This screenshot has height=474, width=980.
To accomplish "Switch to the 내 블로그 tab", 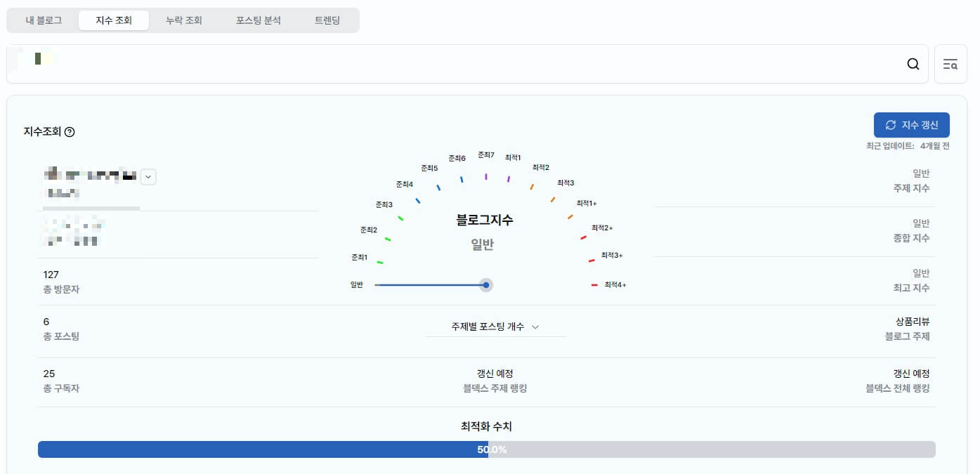I will pyautogui.click(x=44, y=20).
